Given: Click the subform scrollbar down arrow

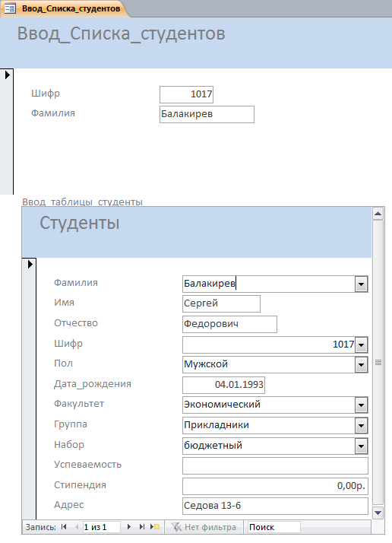Looking at the screenshot, I should (x=378, y=513).
